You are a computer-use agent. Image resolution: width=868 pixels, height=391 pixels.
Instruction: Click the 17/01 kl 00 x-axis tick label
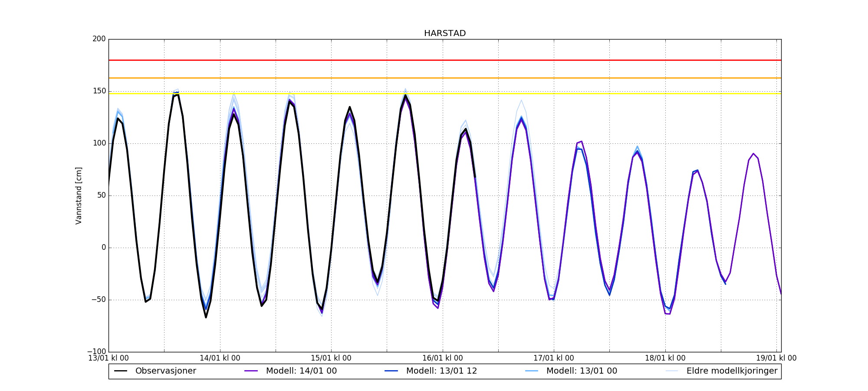[554, 358]
